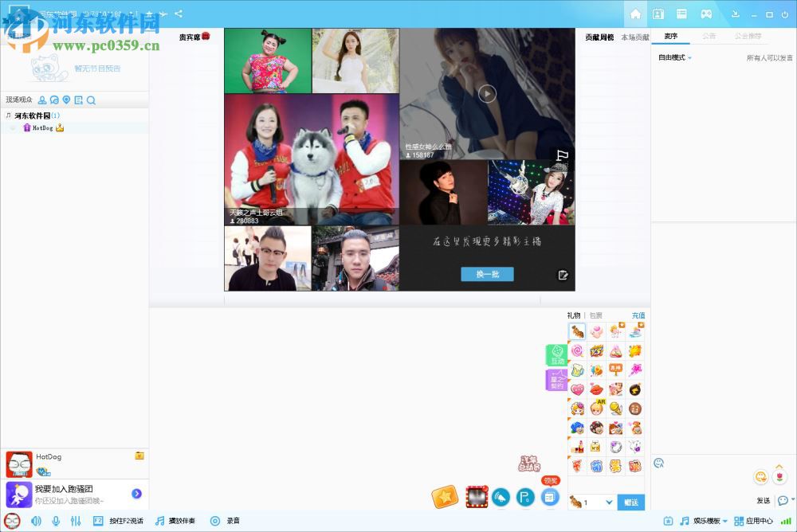Select HotDog user in audience list

pos(43,128)
